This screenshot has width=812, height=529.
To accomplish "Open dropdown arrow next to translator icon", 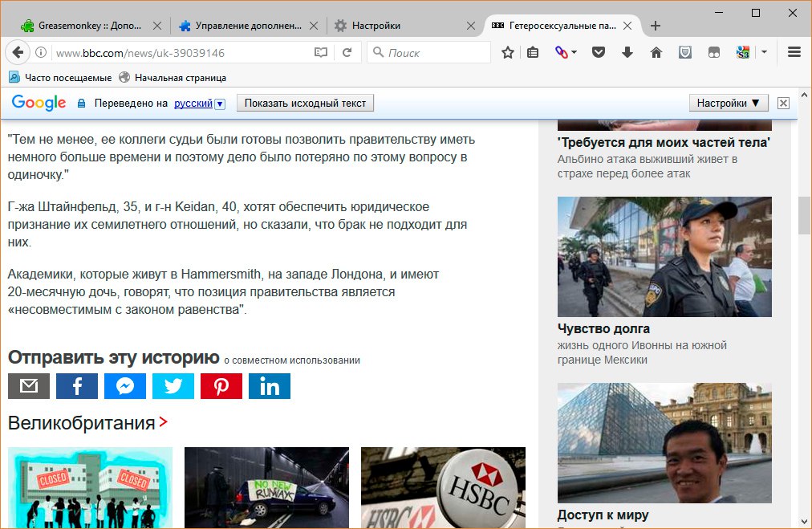I will 764,52.
